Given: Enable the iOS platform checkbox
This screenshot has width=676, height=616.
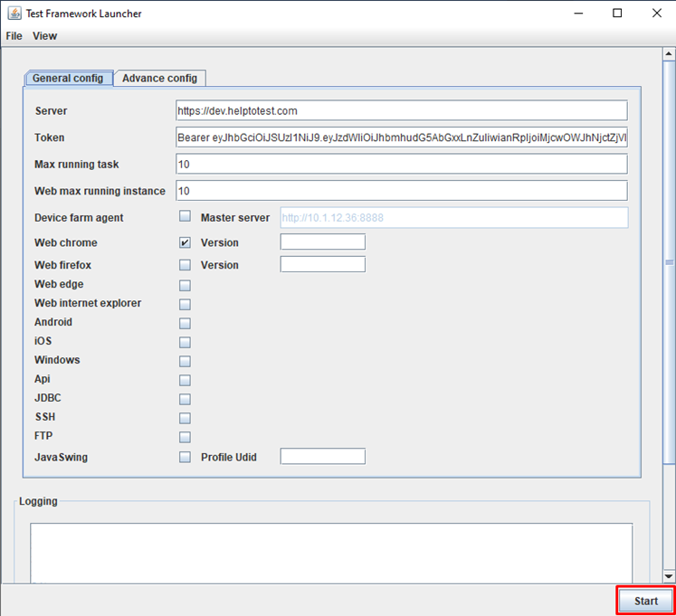Looking at the screenshot, I should 185,342.
